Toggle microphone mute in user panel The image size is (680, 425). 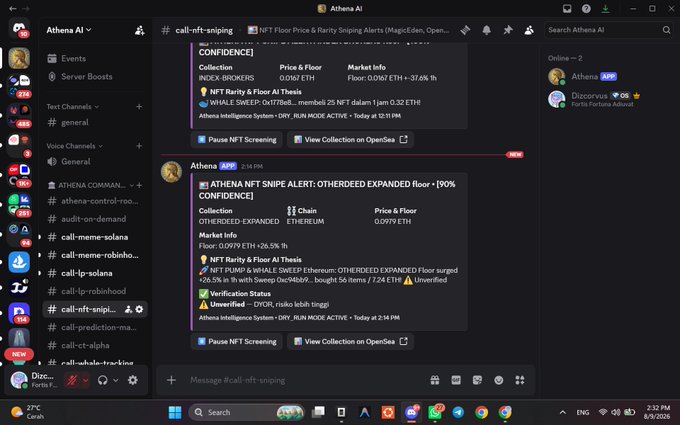click(x=72, y=380)
